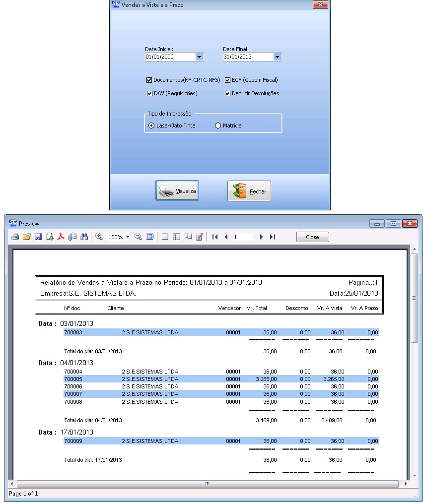Zoom out of the report preview
Image resolution: width=423 pixels, height=504 pixels.
click(138, 237)
